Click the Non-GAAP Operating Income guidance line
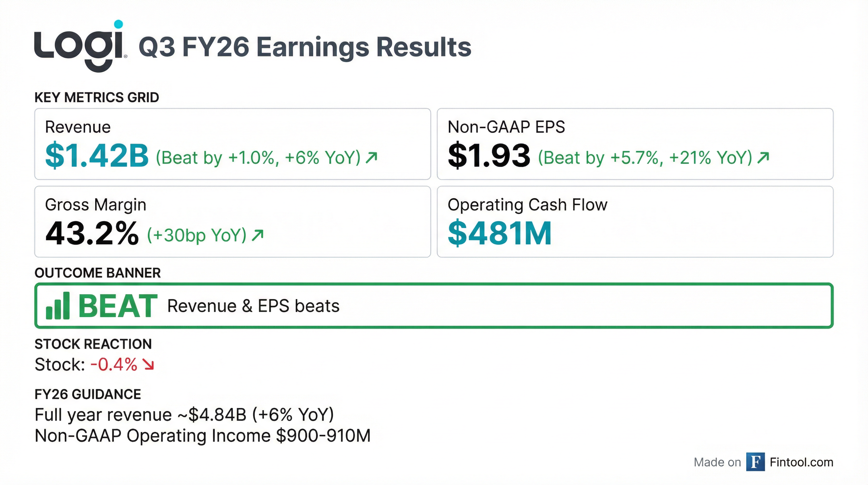The width and height of the screenshot is (868, 485). click(202, 435)
